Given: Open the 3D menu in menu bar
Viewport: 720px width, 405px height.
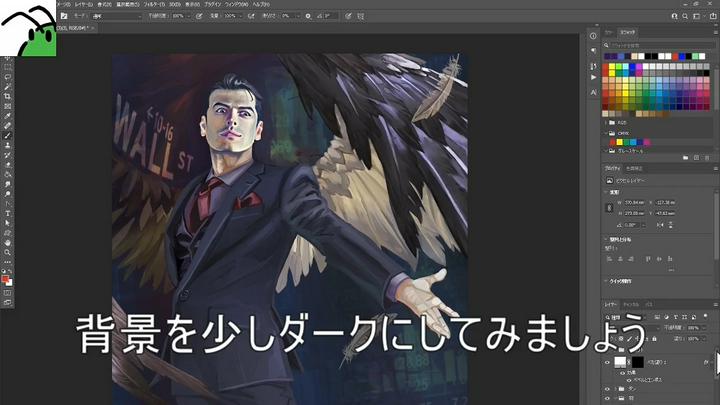Looking at the screenshot, I should tap(175, 4).
